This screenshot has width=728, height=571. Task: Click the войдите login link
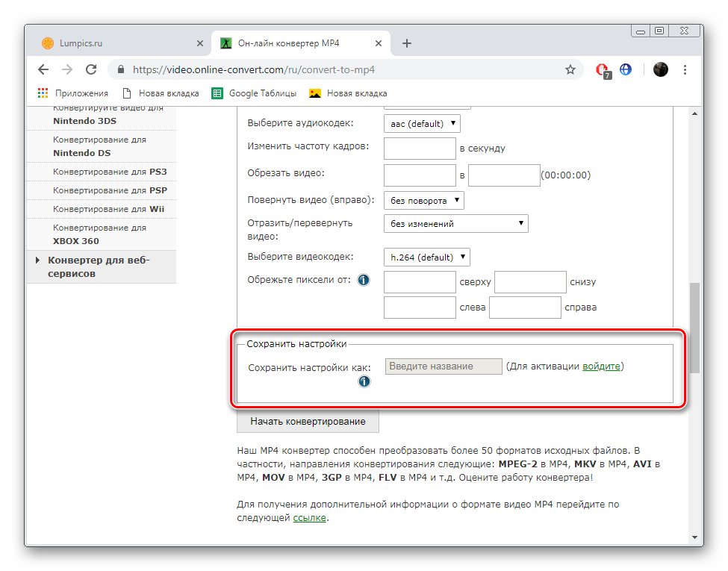coord(601,366)
